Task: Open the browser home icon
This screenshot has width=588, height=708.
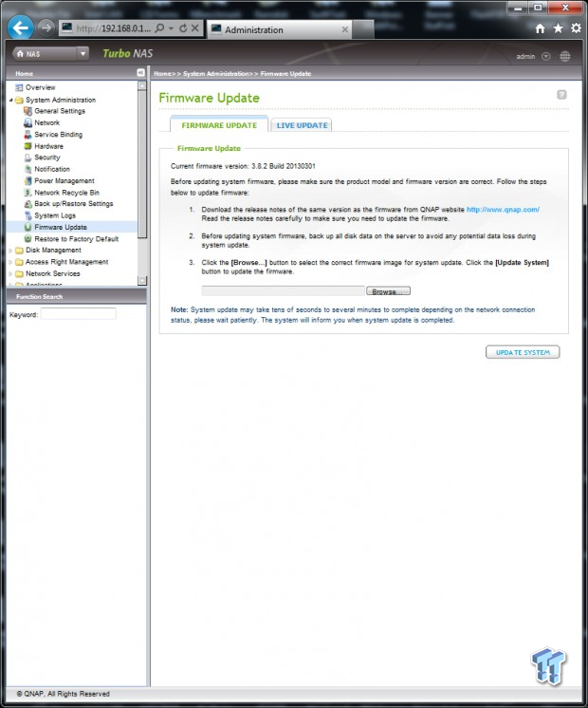Action: [541, 28]
